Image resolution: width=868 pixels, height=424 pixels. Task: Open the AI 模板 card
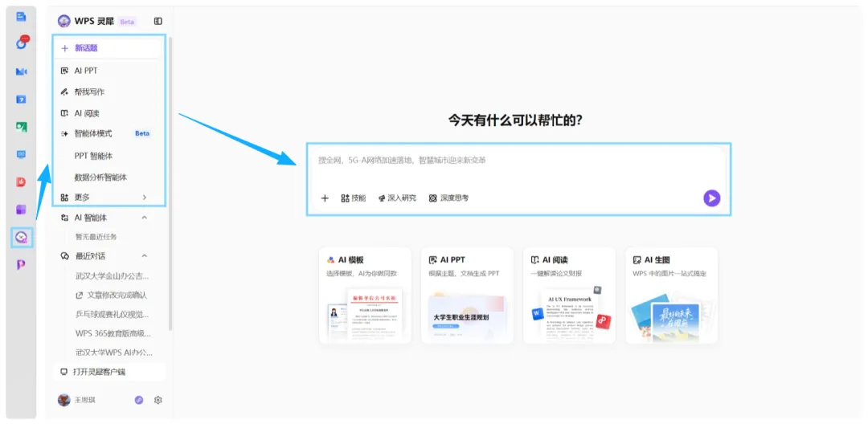366,296
